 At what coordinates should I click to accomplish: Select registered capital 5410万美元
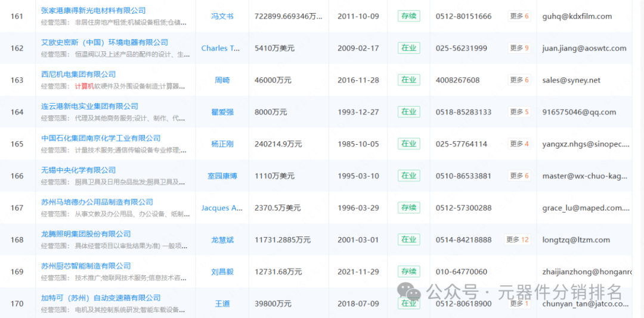click(274, 48)
